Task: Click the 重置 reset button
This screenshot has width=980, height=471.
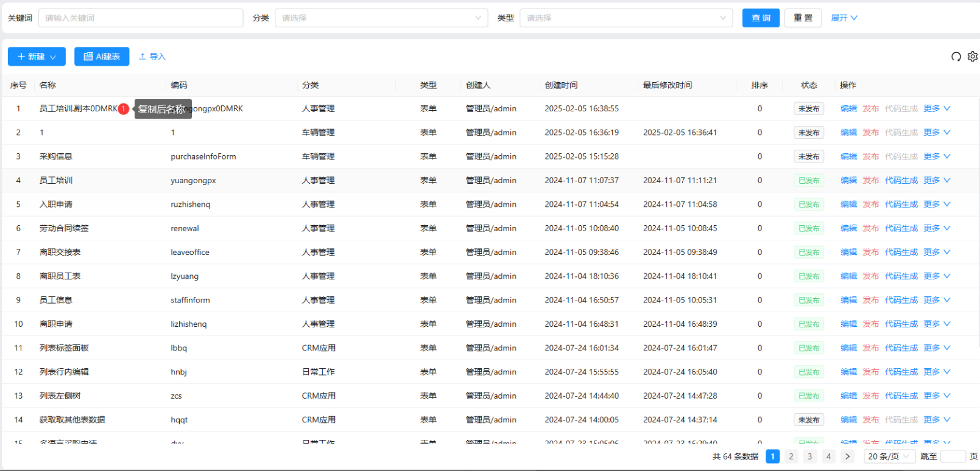Action: (803, 18)
